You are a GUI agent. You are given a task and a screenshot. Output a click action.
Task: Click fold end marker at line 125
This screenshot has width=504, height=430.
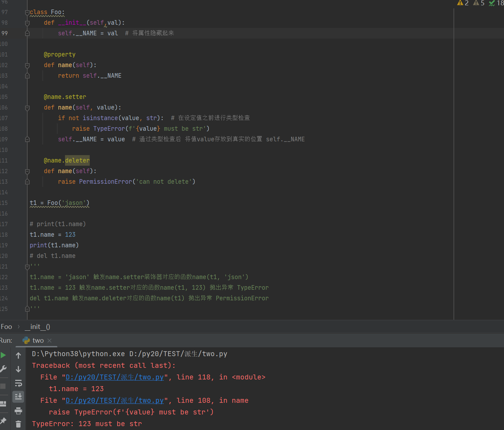click(27, 308)
